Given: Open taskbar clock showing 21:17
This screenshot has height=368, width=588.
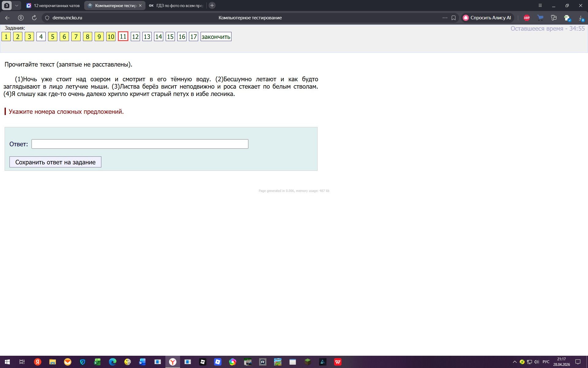Looking at the screenshot, I should click(x=561, y=362).
